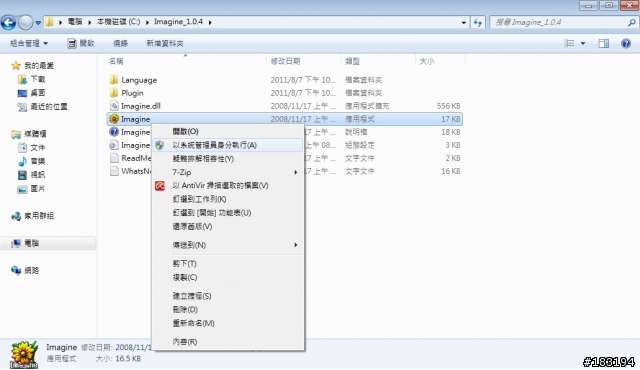Choose the AntiVir scan selected files entry
The image size is (640, 370).
228,186
